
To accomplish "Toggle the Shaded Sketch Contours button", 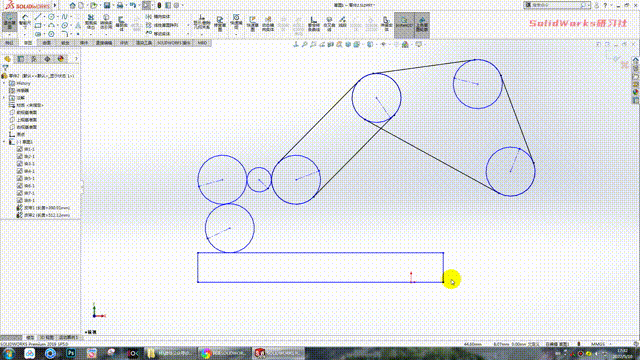I will point(422,24).
